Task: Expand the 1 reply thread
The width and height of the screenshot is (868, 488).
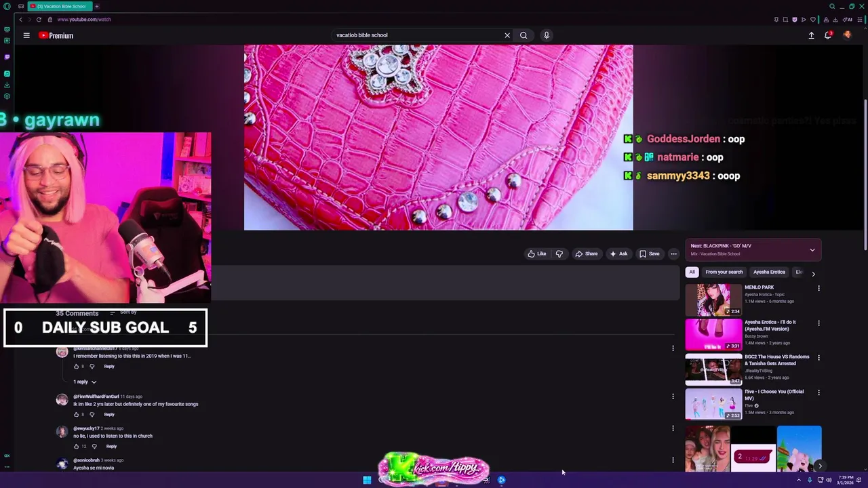Action: [x=85, y=382]
